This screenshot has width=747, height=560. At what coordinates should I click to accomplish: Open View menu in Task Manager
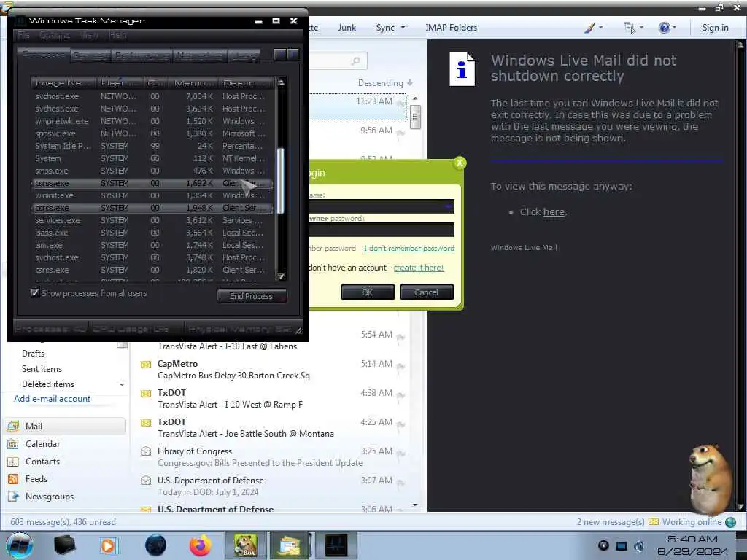coord(89,35)
